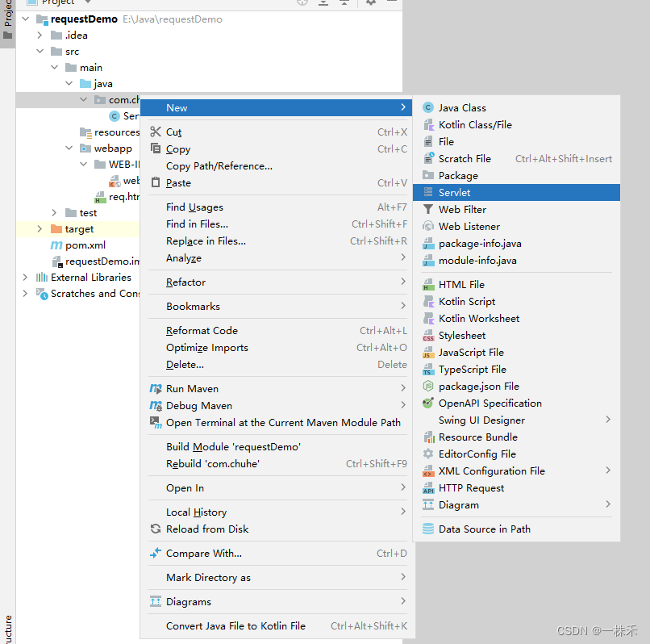
Task: Open the New submenu entry
Action: 276,108
